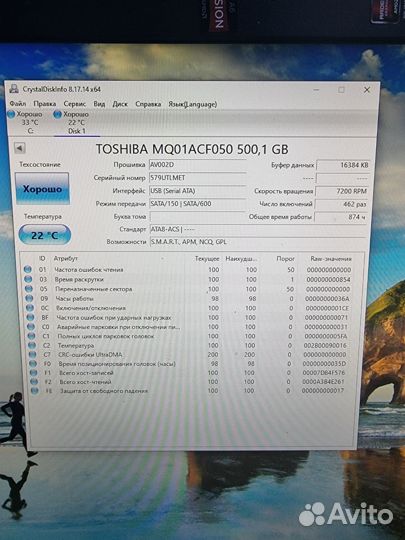This screenshot has width=405, height=540.
Task: Click the Интерфейс field USB (Serial ATA)
Action: [x=198, y=191]
